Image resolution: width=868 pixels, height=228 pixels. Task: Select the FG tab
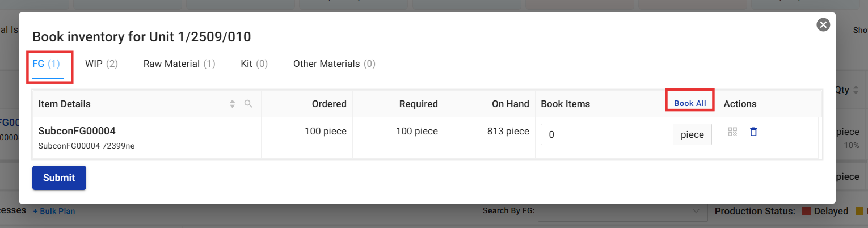46,64
